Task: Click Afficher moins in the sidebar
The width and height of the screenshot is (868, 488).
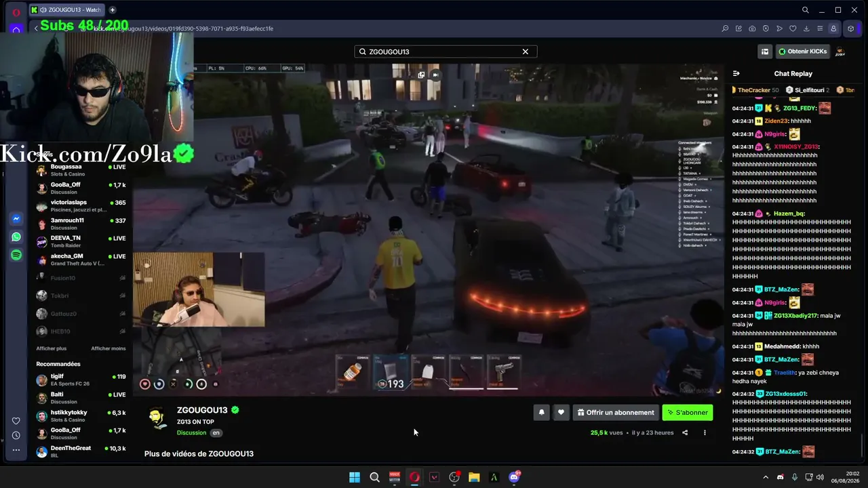Action: click(108, 348)
